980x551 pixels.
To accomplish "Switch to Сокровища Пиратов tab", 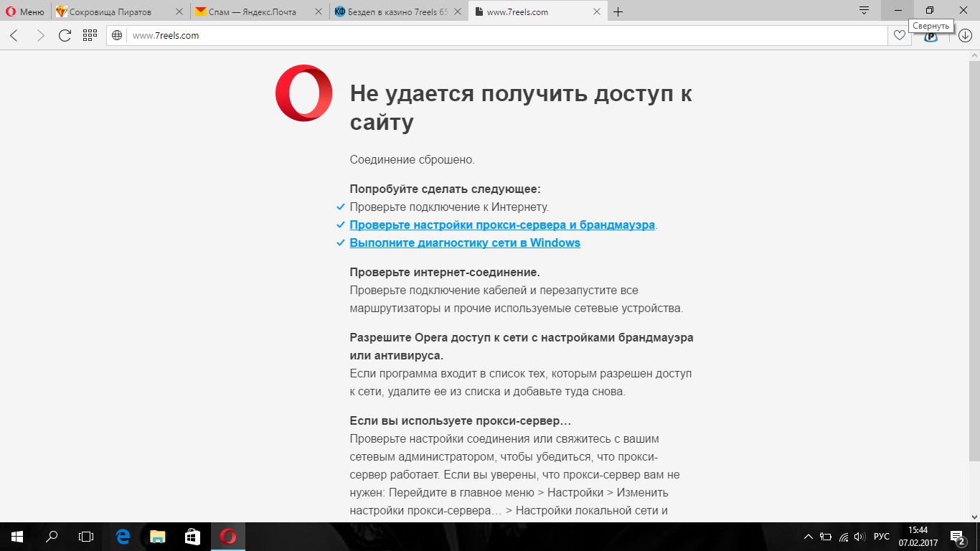I will tap(119, 11).
